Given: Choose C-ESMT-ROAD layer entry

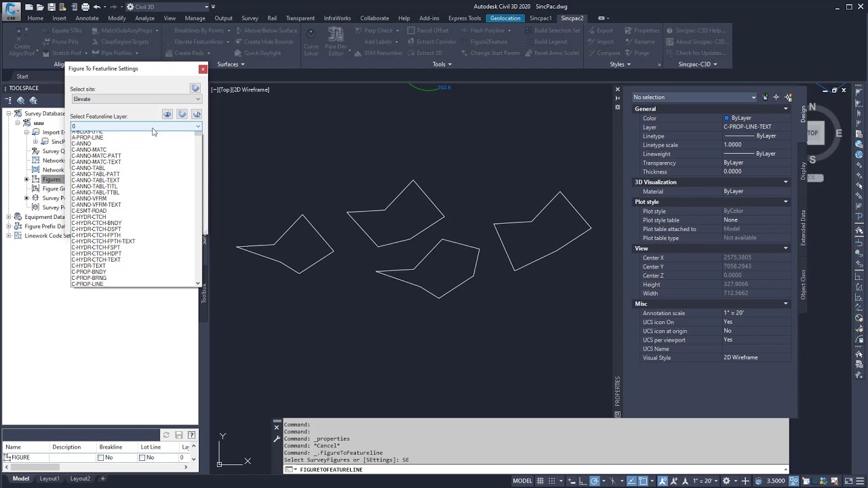Looking at the screenshot, I should click(89, 211).
